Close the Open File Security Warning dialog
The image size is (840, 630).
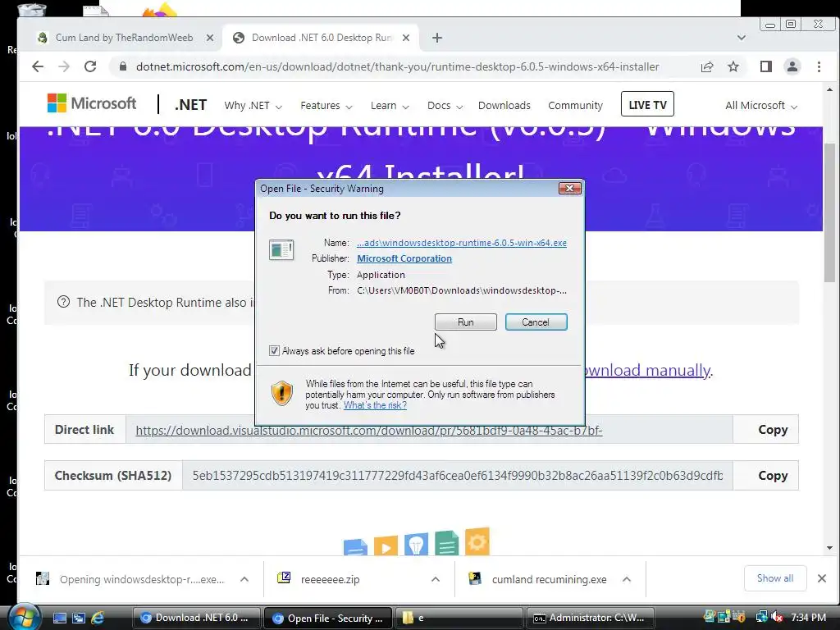[x=569, y=188]
